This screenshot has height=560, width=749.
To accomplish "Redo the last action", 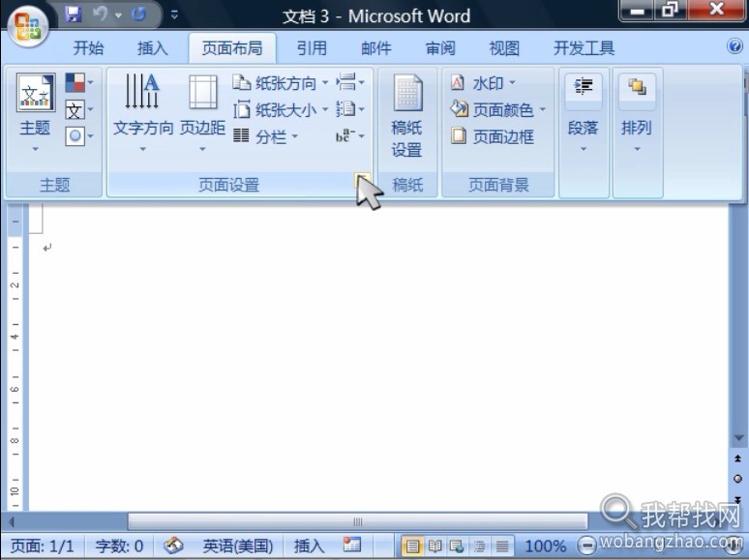I will (x=139, y=15).
